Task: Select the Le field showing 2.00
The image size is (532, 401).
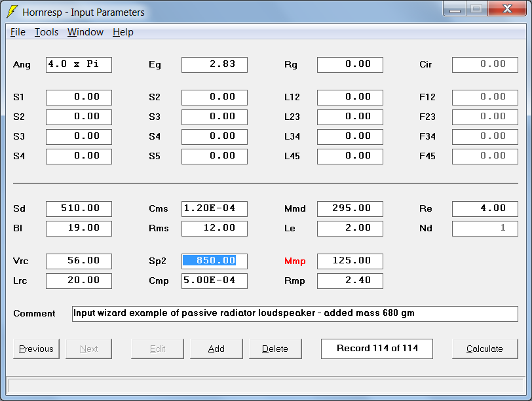Action: coord(350,229)
